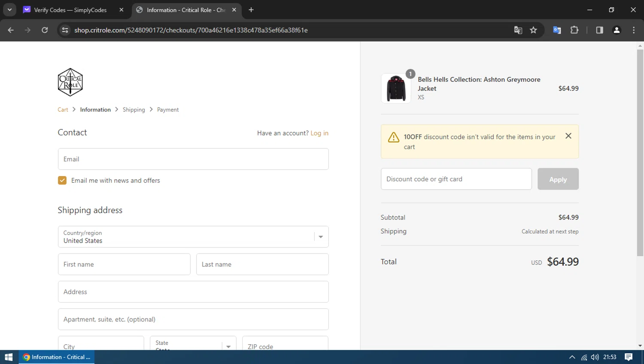Image resolution: width=644 pixels, height=364 pixels.
Task: Open the Windows Start menu
Action: tap(9, 357)
